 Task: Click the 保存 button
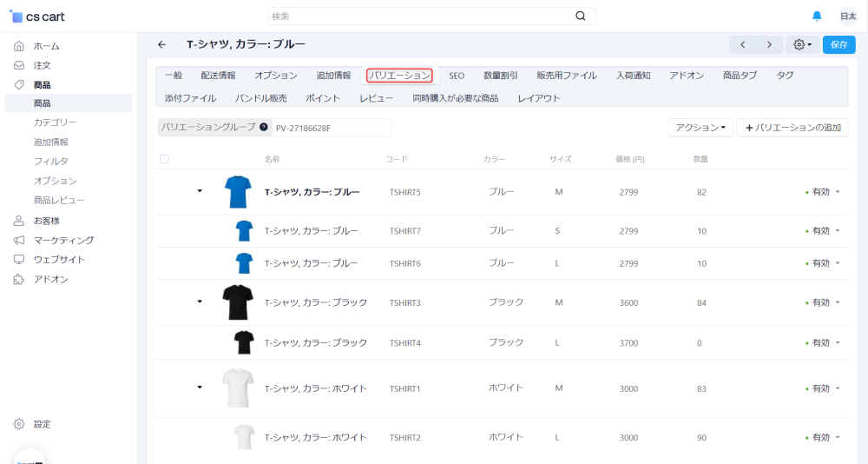coord(838,45)
